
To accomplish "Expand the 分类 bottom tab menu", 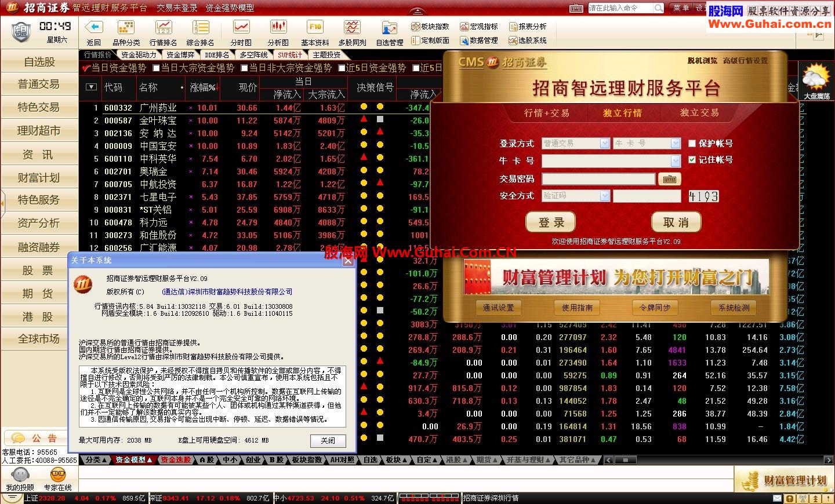I will 96,460.
